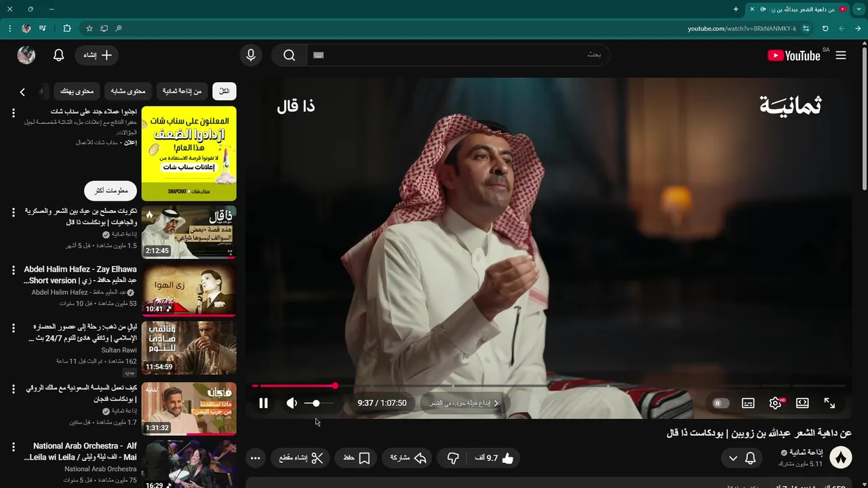Open options menu for the Snapchat ad
This screenshot has width=868, height=488.
[13, 113]
